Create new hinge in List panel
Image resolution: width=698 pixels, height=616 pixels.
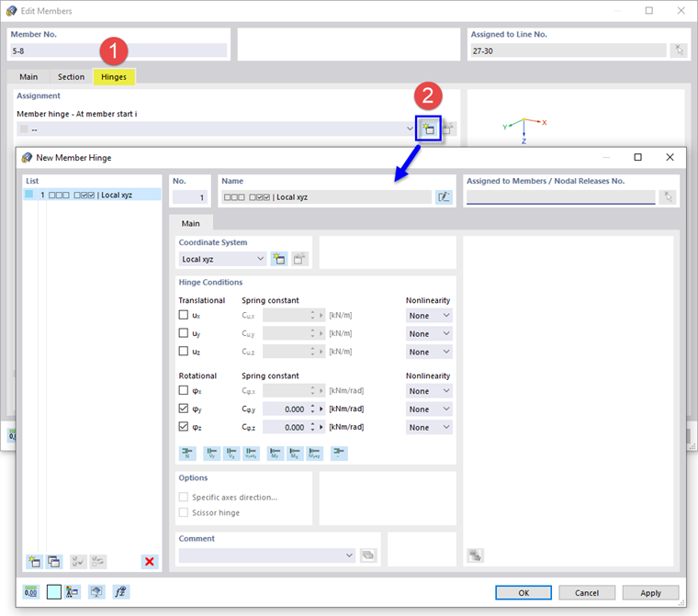pyautogui.click(x=34, y=562)
